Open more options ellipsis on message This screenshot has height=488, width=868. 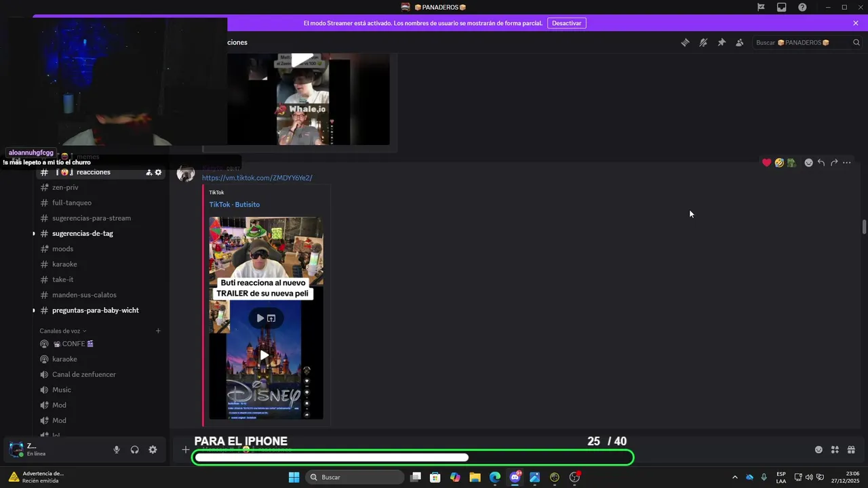click(846, 163)
